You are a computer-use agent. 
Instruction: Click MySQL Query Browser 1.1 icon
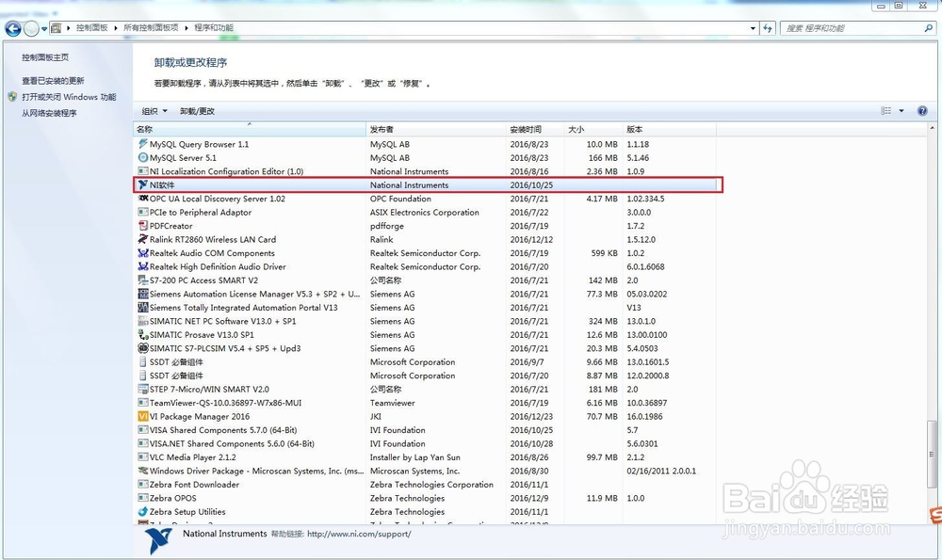coord(143,144)
